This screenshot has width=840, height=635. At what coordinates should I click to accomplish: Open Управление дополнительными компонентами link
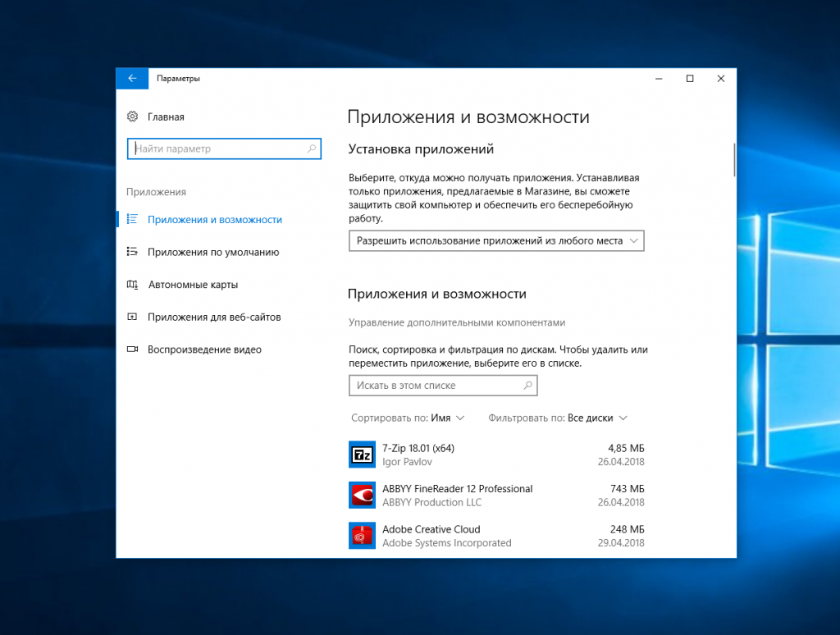457,322
